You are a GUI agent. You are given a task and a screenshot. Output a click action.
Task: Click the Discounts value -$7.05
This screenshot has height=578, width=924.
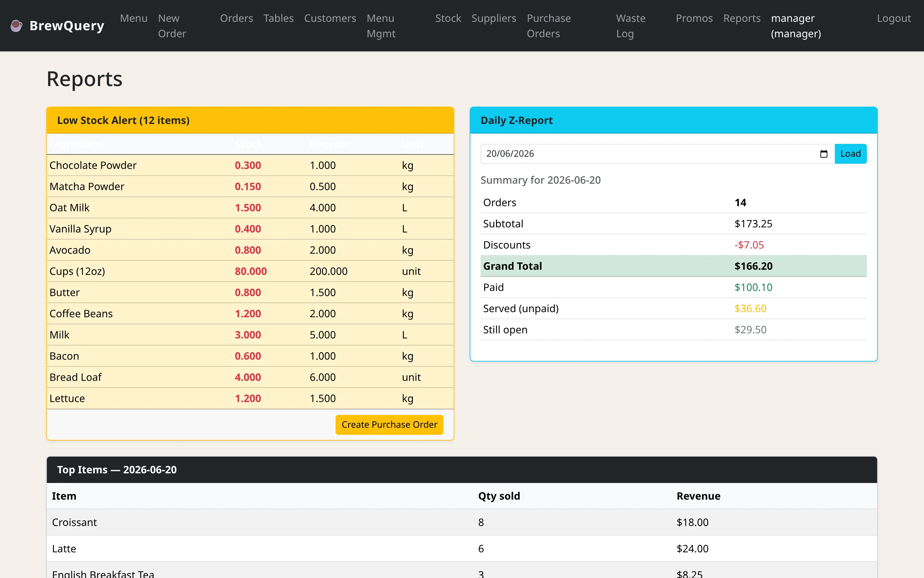[x=749, y=245]
